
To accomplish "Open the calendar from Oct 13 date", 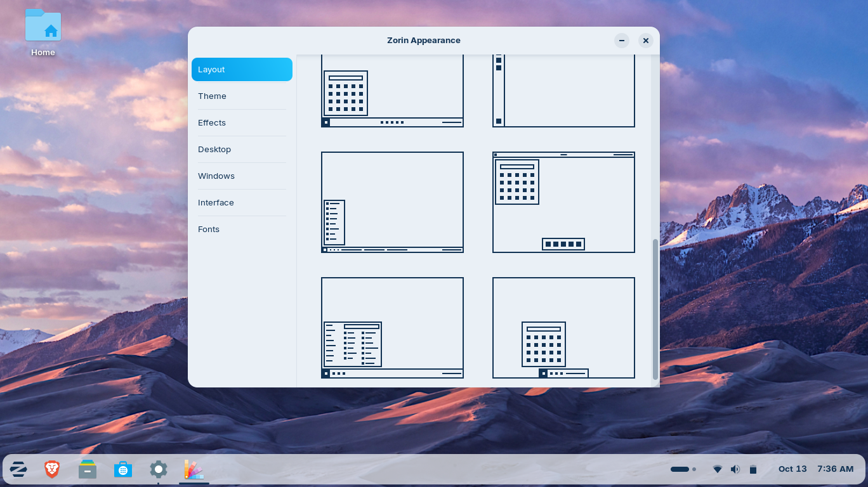I will coord(792,469).
